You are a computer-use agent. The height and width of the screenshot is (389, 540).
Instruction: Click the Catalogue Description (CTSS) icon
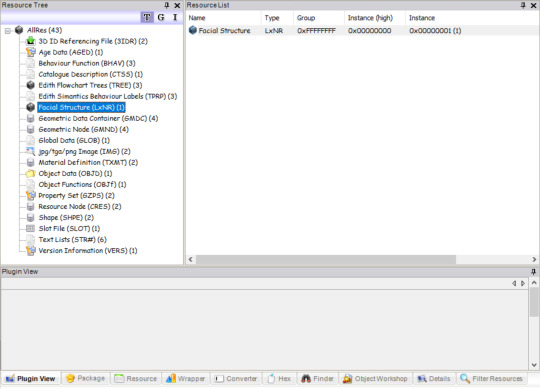tap(31, 74)
